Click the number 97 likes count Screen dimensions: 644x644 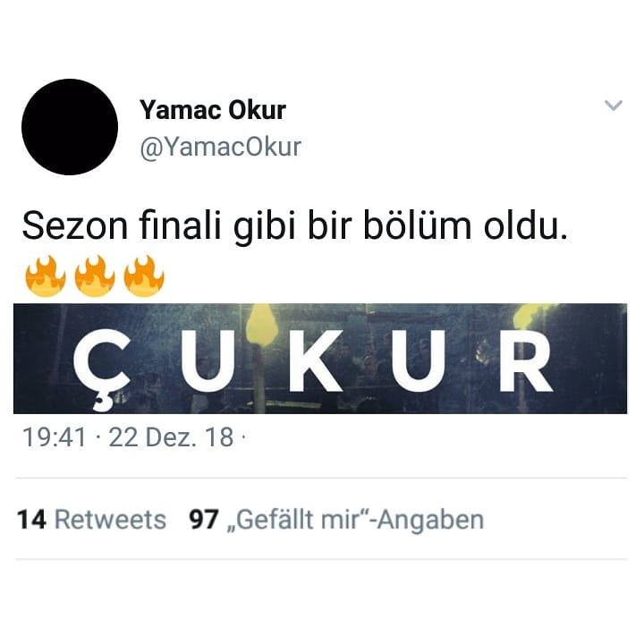pos(204,520)
